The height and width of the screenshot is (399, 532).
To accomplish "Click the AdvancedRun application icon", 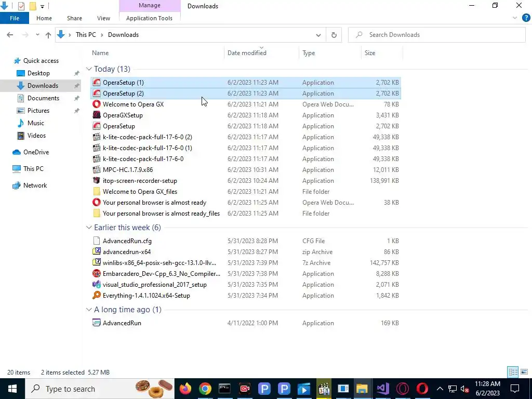I will click(97, 323).
